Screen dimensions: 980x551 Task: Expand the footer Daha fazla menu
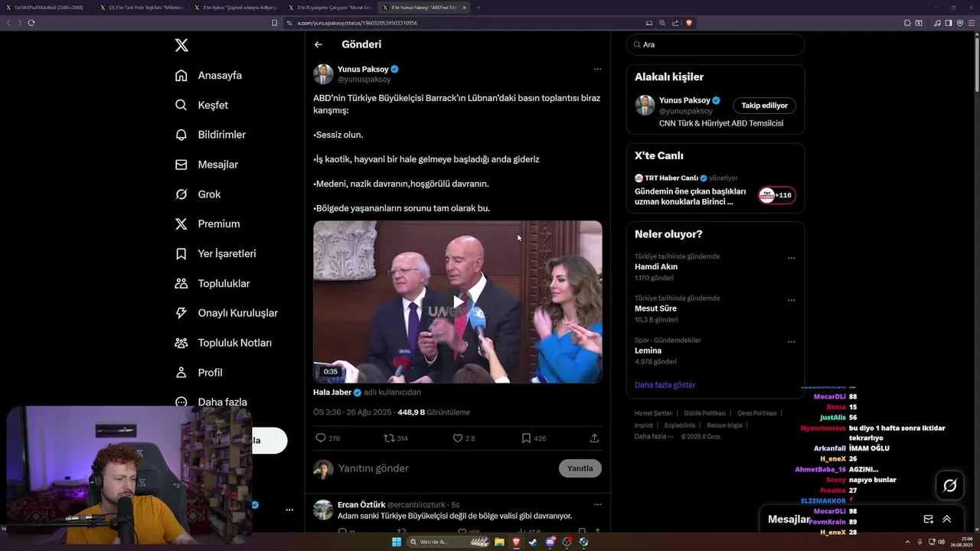[654, 436]
